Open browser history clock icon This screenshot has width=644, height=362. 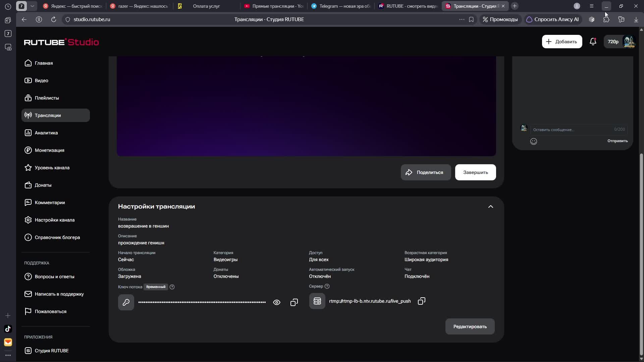click(8, 6)
